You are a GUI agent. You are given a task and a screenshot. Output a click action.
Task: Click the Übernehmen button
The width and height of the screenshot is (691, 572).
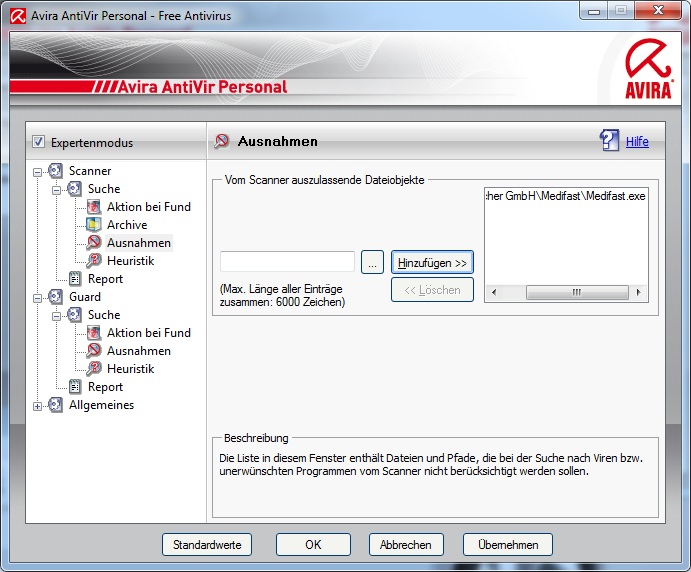coord(508,545)
